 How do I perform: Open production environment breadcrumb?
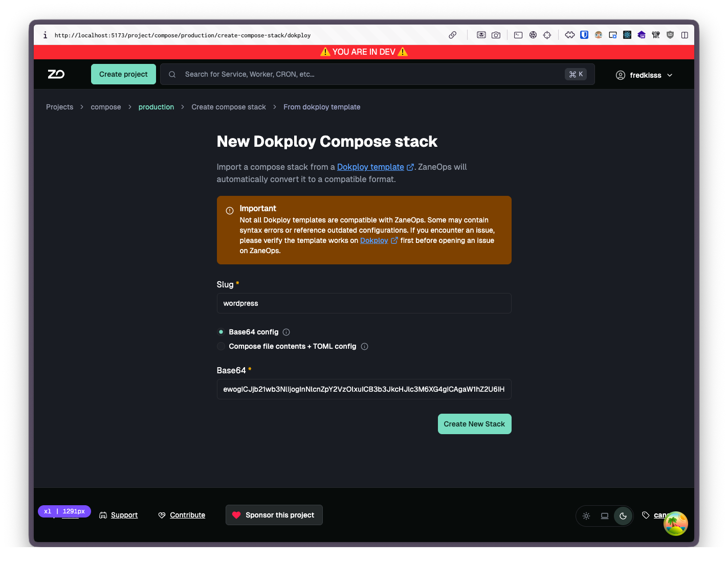click(156, 107)
